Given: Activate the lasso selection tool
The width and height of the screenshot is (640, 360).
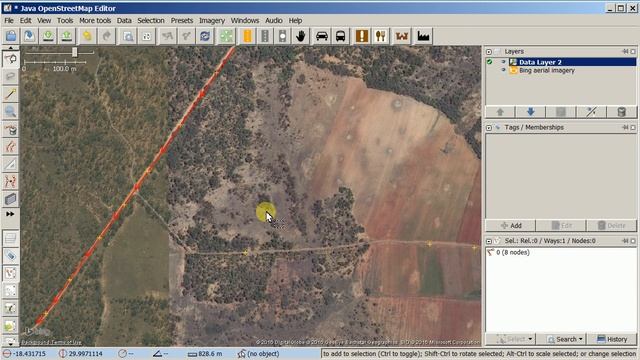Looking at the screenshot, I should pos(11,77).
